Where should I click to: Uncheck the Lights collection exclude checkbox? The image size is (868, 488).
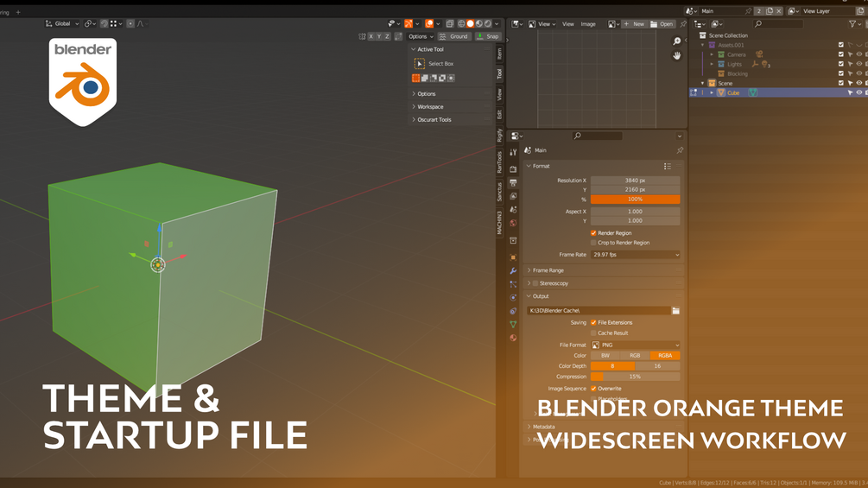(x=841, y=64)
